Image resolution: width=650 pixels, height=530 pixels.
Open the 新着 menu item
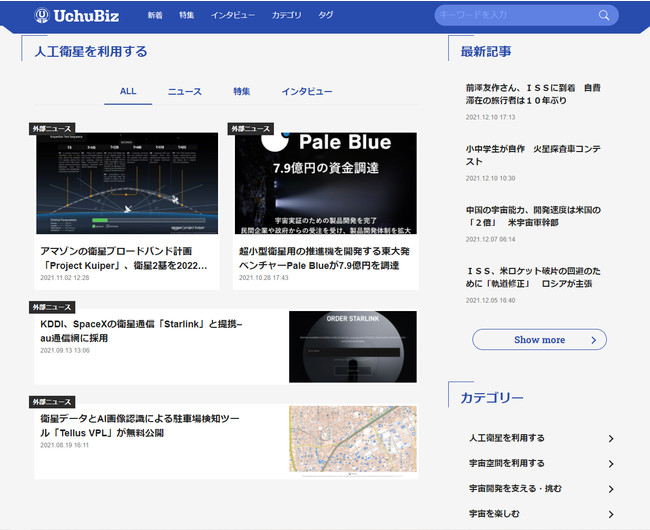155,15
